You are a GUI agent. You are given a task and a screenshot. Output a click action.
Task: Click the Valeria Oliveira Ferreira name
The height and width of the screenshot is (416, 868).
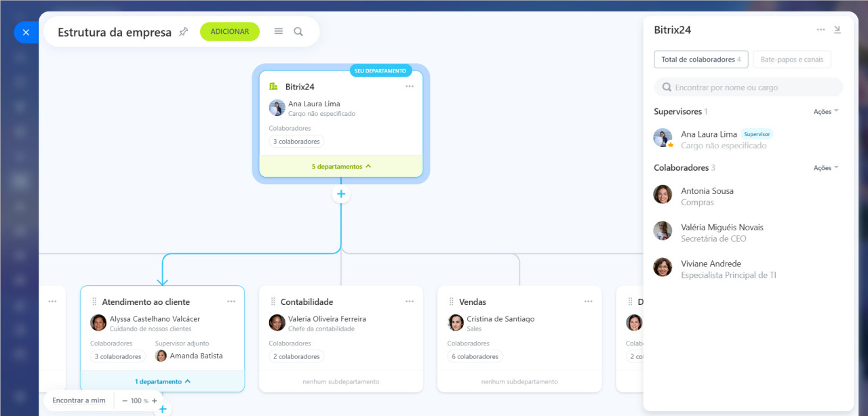327,319
